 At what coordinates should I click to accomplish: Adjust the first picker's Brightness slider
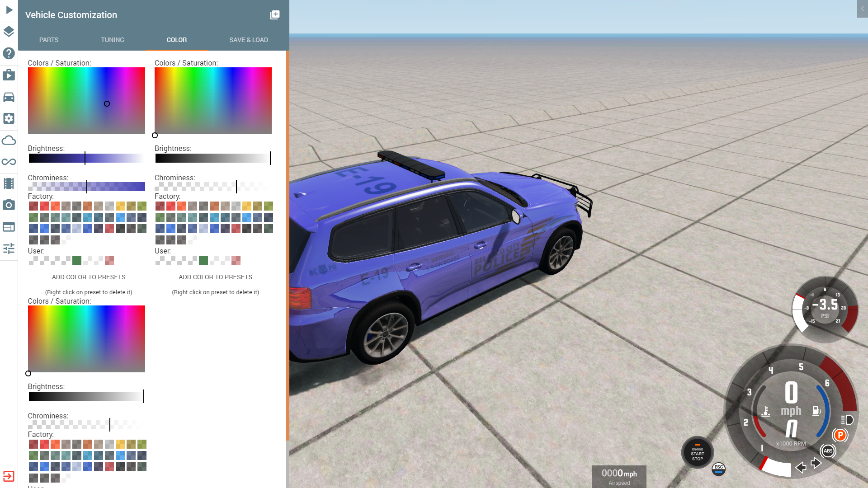(86, 158)
